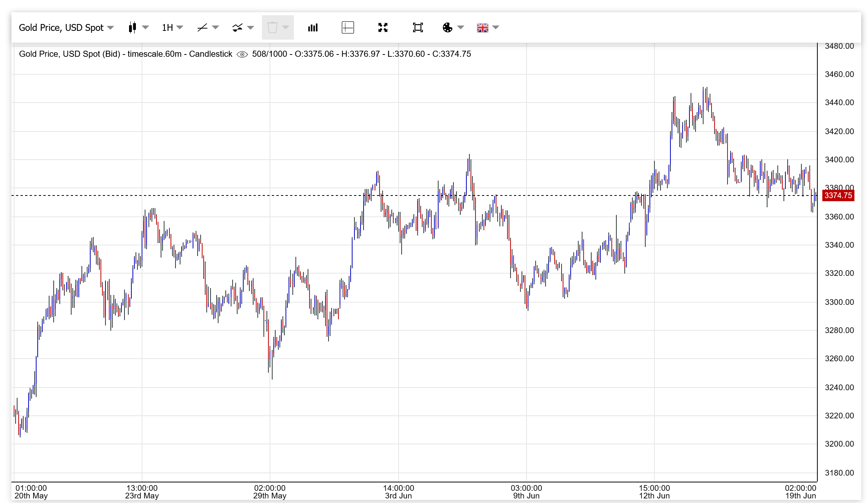868x503 pixels.
Task: Toggle the volume bars icon
Action: [x=313, y=27]
